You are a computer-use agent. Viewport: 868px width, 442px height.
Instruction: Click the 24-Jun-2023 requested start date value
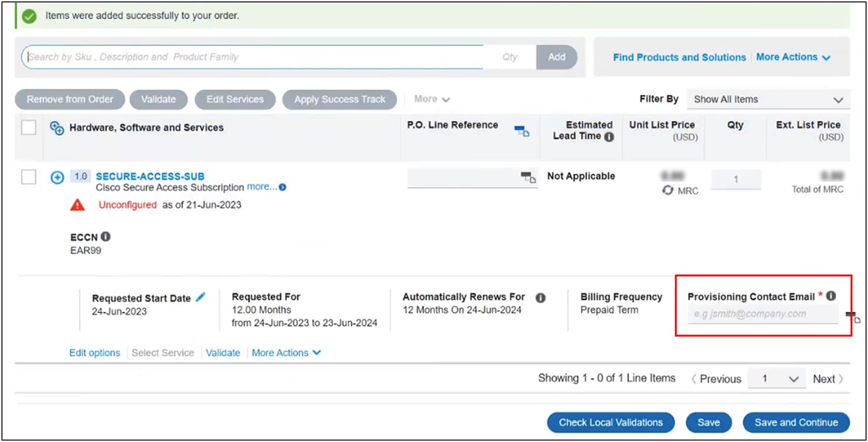pos(119,312)
